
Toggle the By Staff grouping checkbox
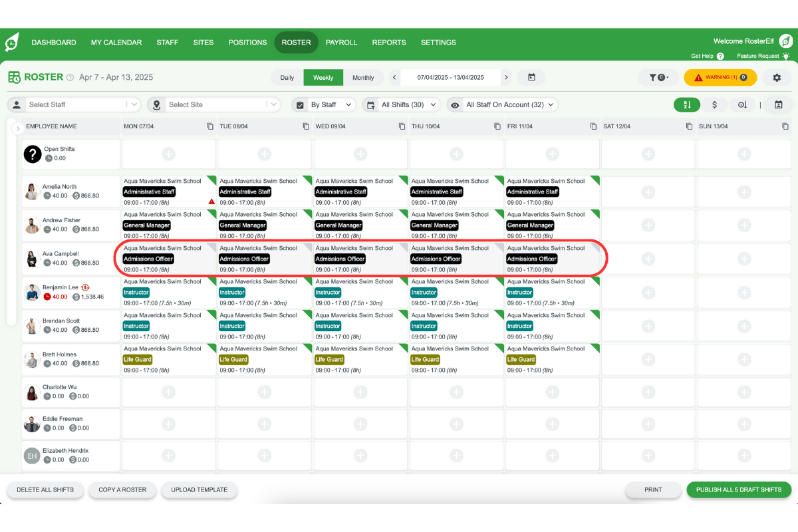299,104
